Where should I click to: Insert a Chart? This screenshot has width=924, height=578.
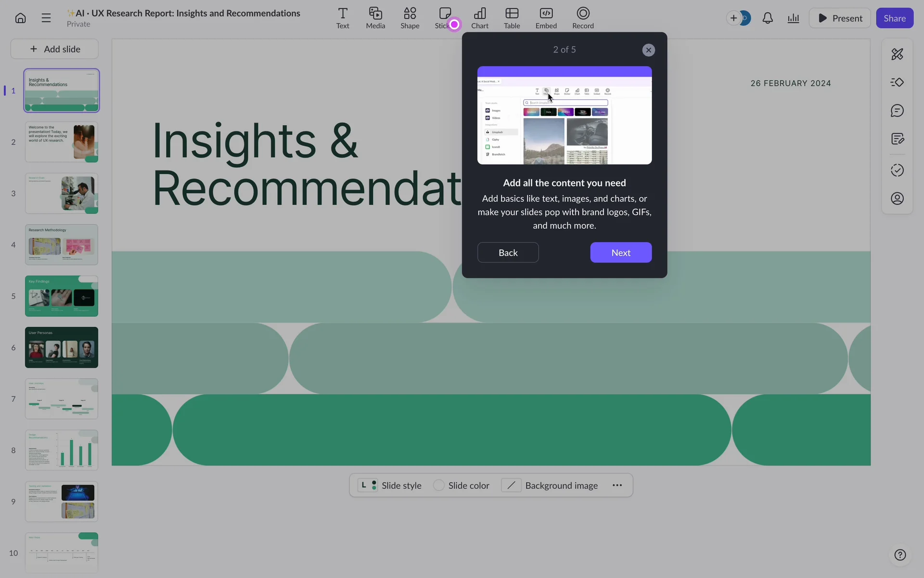point(479,18)
